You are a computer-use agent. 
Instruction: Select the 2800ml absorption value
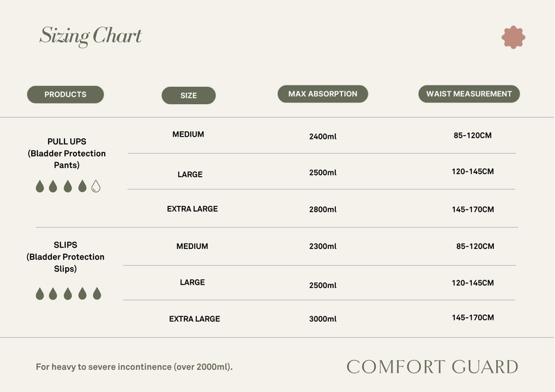(323, 209)
